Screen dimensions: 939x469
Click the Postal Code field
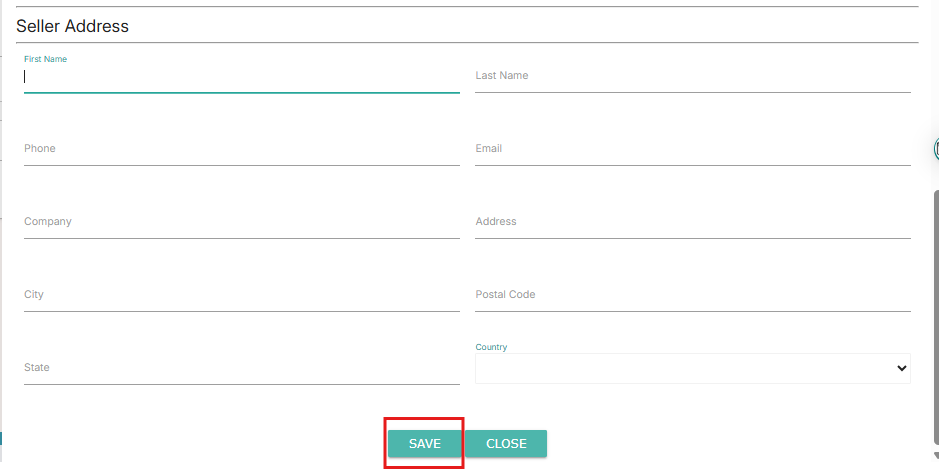point(692,295)
